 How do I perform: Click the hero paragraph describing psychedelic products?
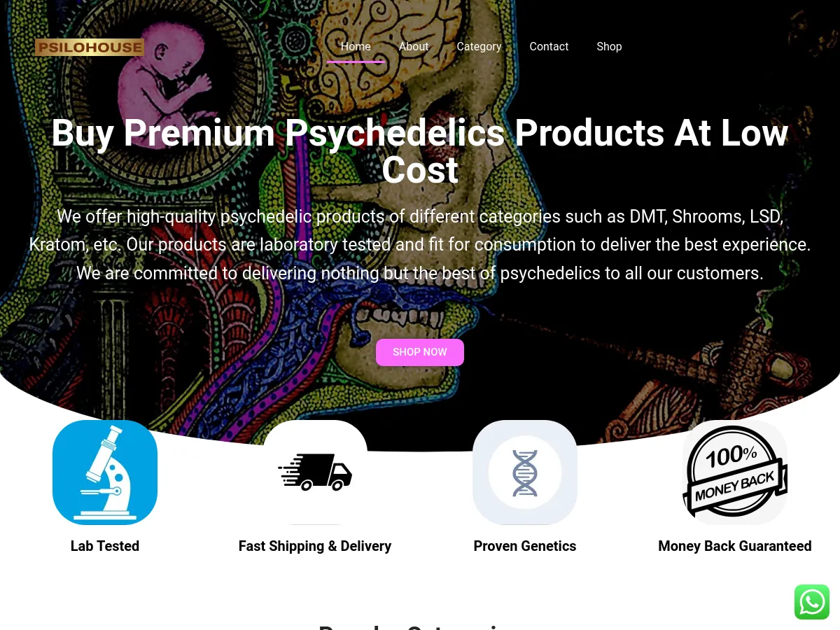(420, 244)
